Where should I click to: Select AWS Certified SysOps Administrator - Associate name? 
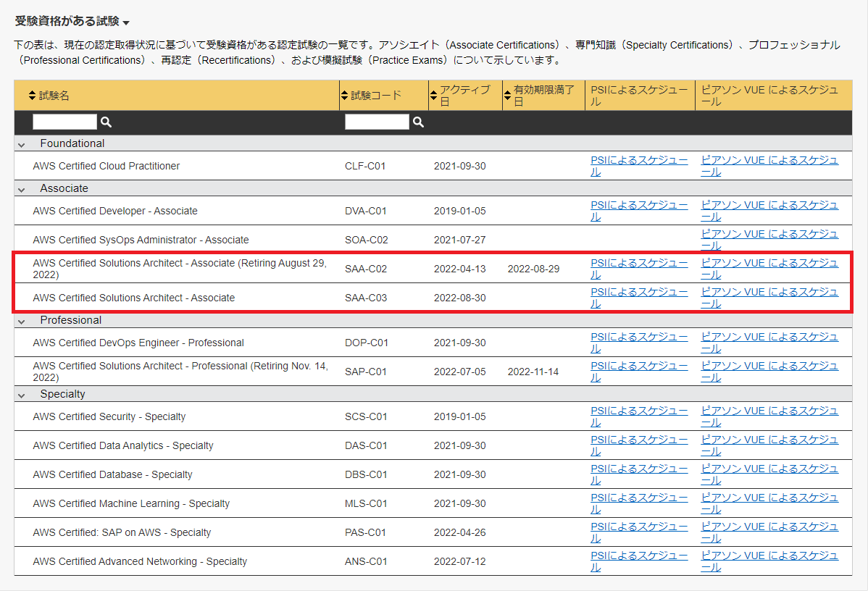pyautogui.click(x=141, y=240)
